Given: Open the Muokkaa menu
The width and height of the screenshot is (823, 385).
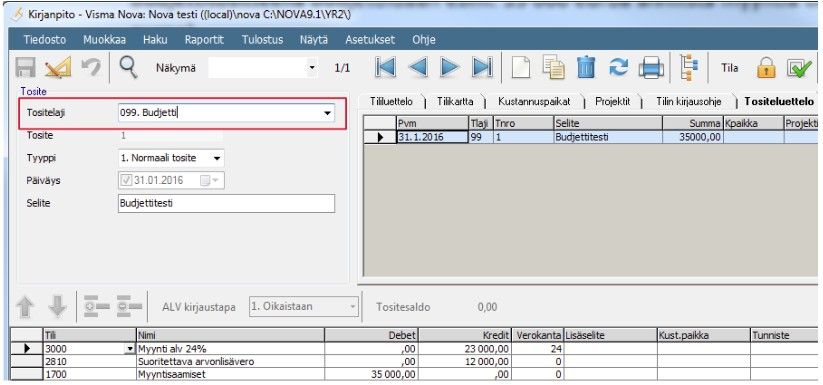Looking at the screenshot, I should click(104, 40).
